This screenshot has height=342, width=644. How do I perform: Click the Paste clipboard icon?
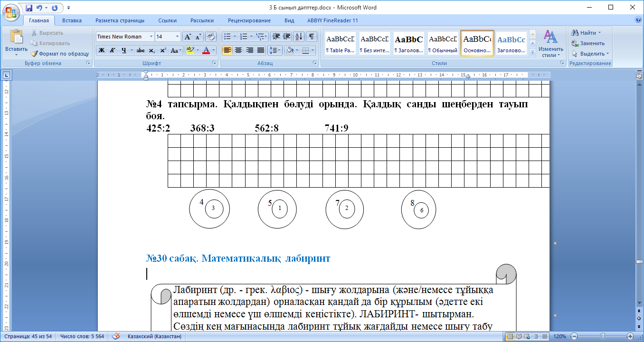[x=16, y=37]
